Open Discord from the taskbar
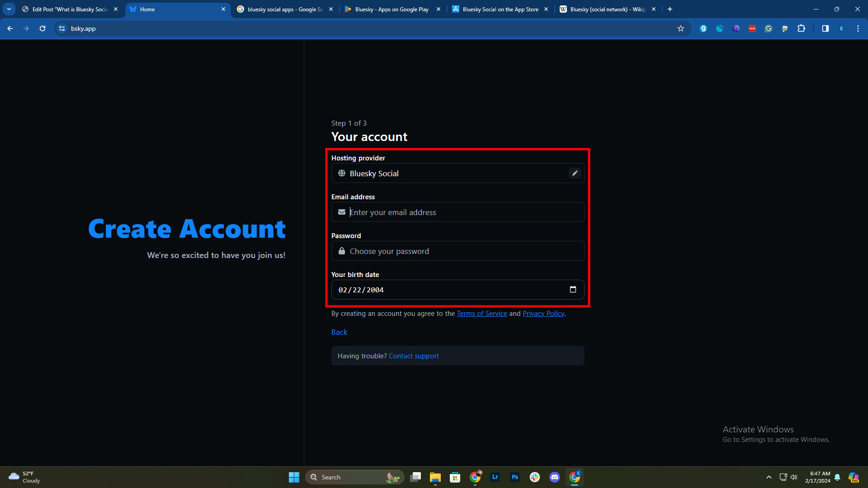Viewport: 868px width, 488px height. tap(555, 477)
